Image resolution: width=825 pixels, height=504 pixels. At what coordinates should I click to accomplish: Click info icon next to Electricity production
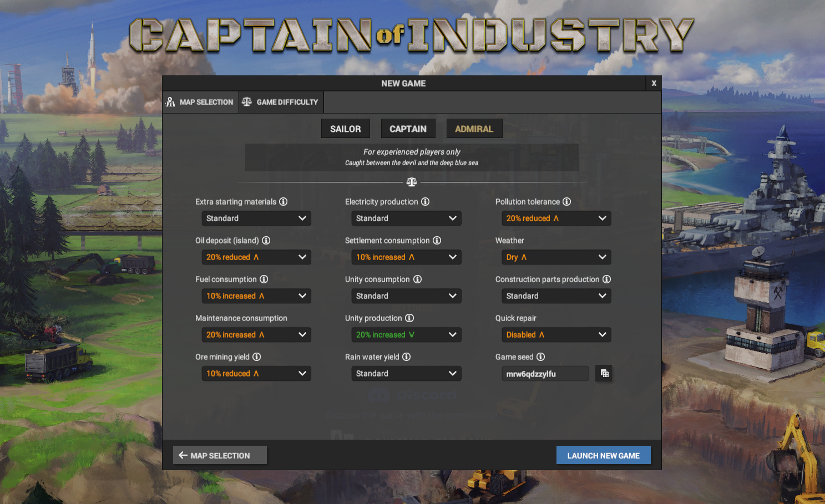click(x=425, y=202)
